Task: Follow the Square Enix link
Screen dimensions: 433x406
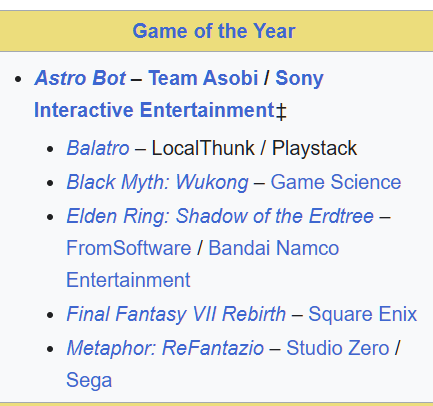Action: (362, 314)
